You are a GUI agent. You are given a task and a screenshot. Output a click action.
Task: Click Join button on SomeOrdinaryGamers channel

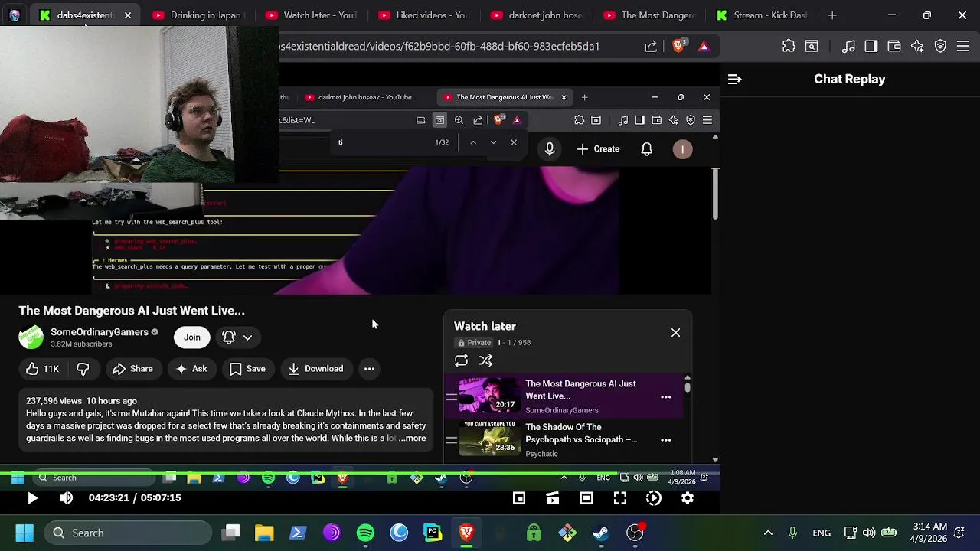click(x=191, y=337)
